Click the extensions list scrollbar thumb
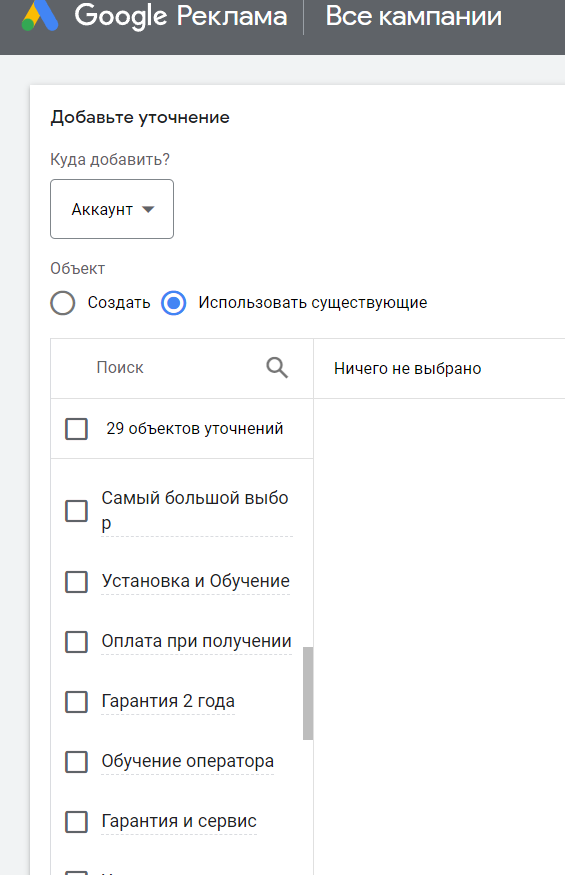 pyautogui.click(x=308, y=693)
